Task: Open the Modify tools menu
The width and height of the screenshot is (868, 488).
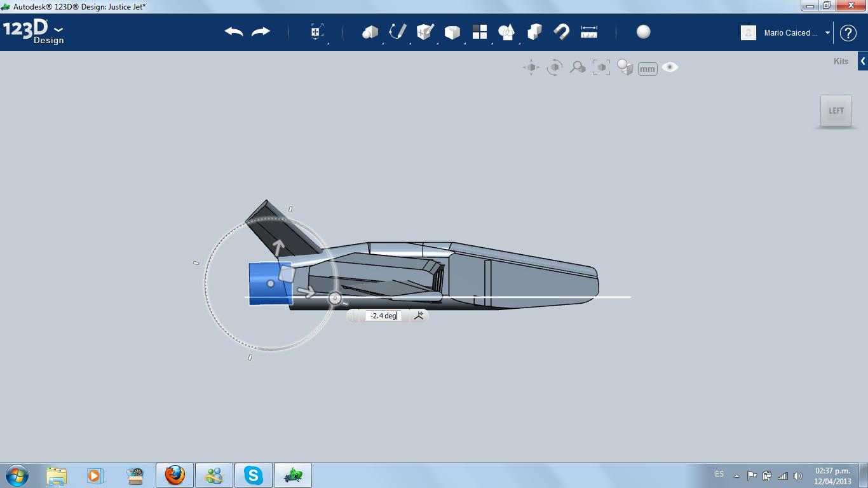Action: (452, 32)
